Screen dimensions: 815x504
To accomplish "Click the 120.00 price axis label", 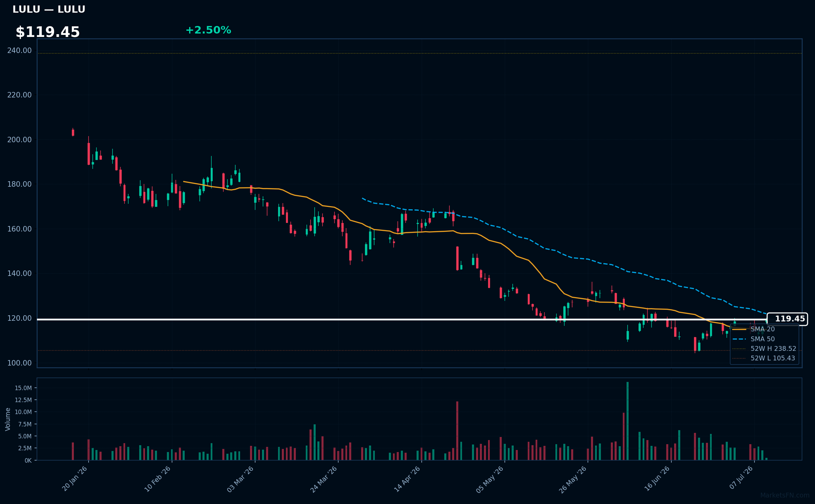I will pos(19,318).
